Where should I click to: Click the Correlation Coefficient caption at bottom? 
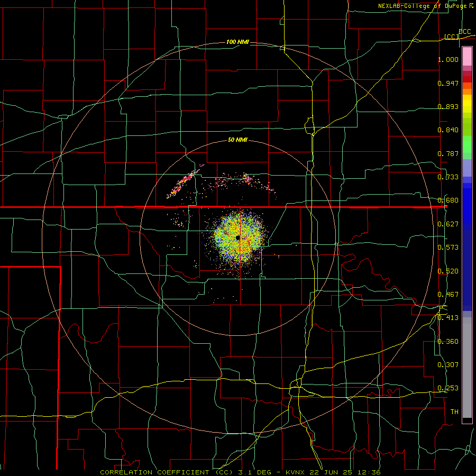point(240,472)
